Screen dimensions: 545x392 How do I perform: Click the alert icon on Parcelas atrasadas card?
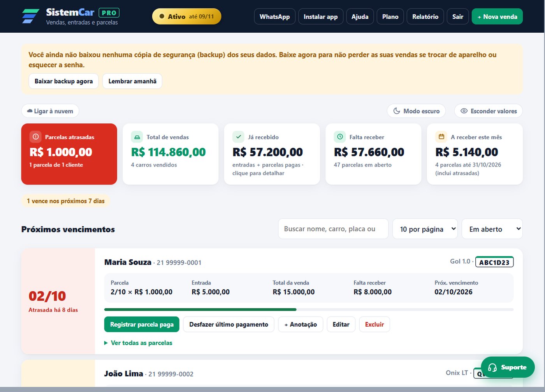click(x=35, y=137)
